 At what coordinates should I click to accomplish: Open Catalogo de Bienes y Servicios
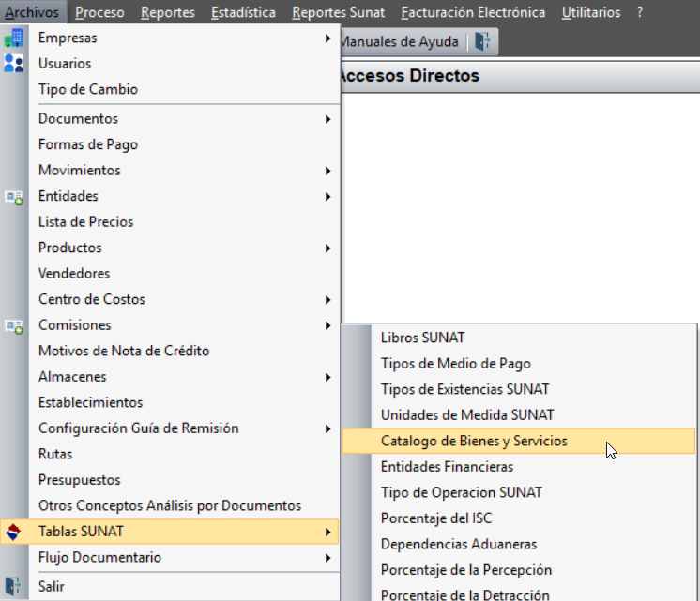click(x=519, y=442)
